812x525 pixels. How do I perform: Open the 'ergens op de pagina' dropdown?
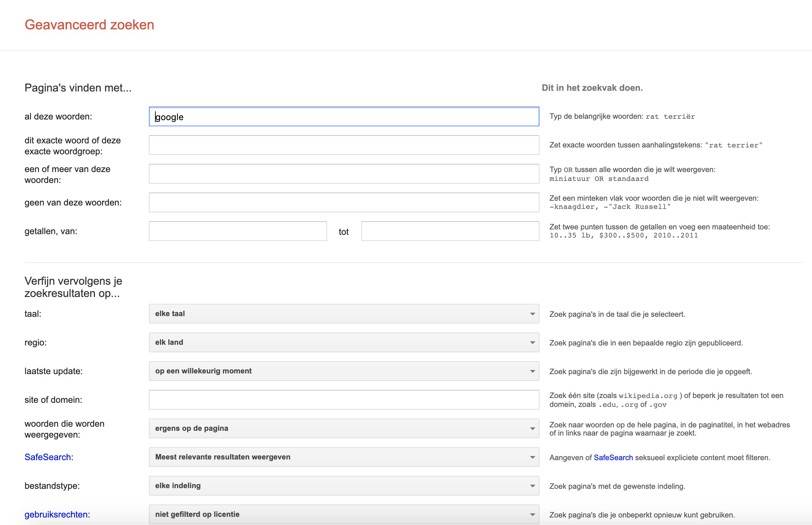pos(344,428)
